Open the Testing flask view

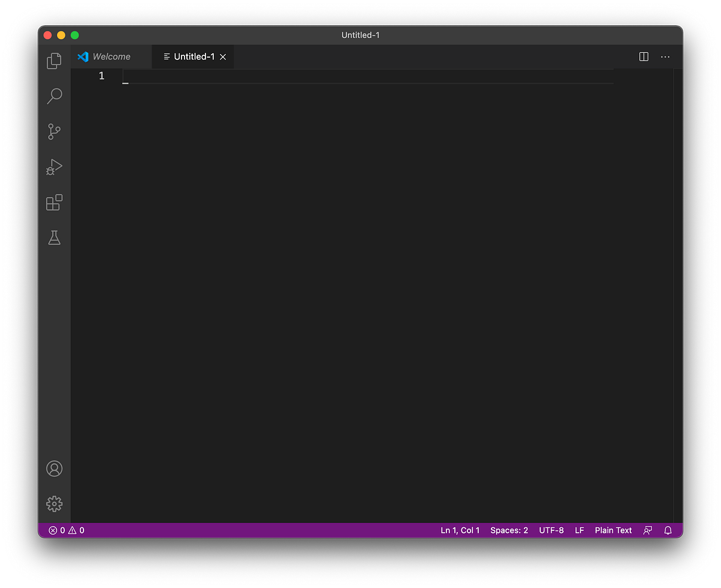tap(54, 238)
